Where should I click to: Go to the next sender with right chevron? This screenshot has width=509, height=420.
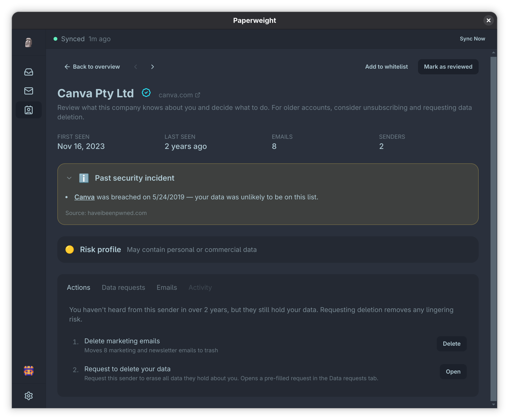152,67
